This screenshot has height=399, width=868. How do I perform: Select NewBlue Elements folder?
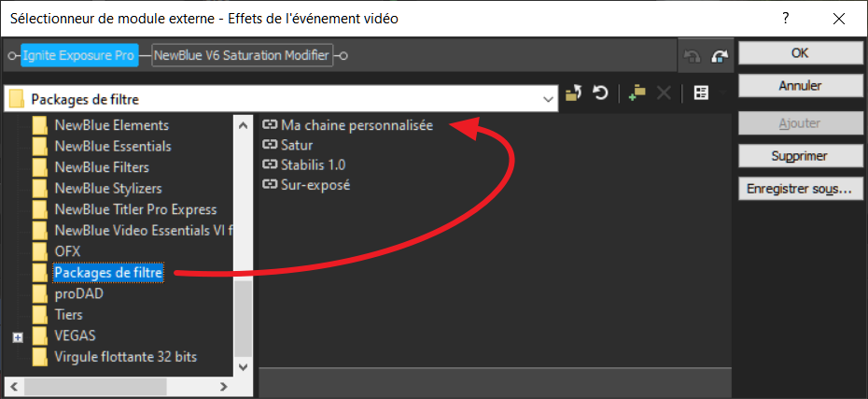pyautogui.click(x=111, y=125)
